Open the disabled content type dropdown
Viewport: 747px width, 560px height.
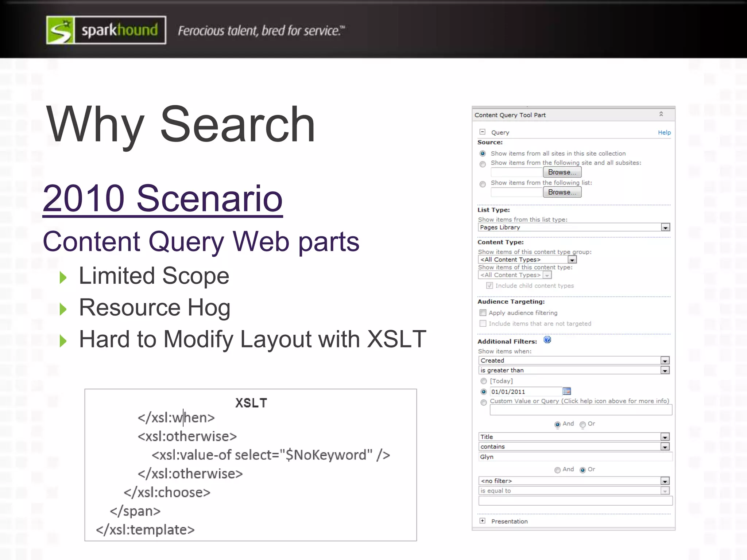[x=515, y=275]
